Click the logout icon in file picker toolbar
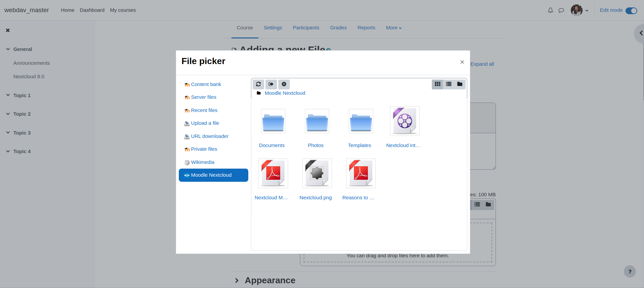The width and height of the screenshot is (644, 288). pos(271,84)
